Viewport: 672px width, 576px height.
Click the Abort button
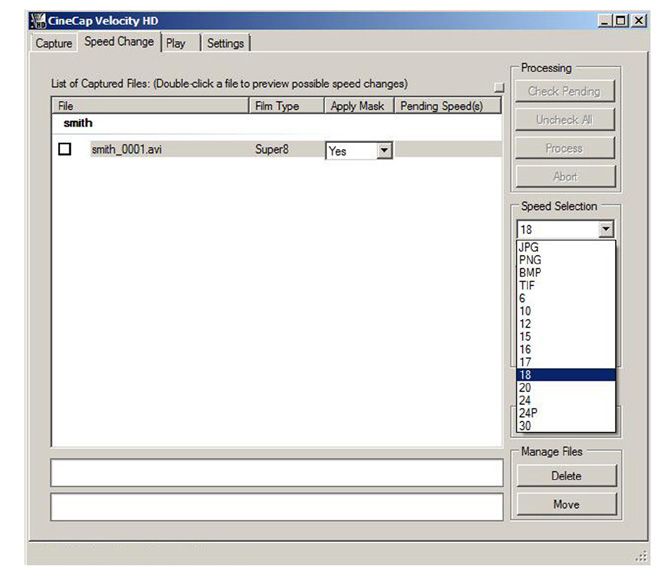coord(564,177)
